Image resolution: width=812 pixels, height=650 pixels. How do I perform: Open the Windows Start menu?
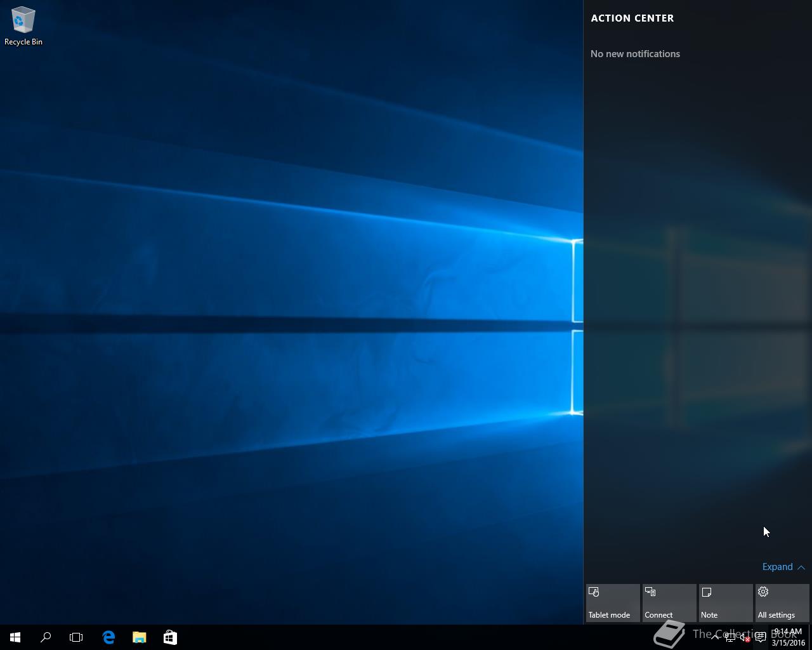15,637
